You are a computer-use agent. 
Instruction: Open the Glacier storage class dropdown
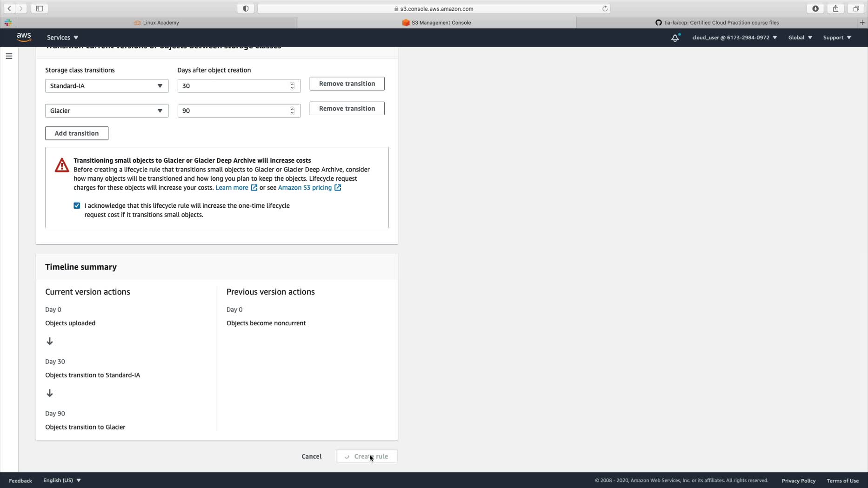click(x=107, y=111)
